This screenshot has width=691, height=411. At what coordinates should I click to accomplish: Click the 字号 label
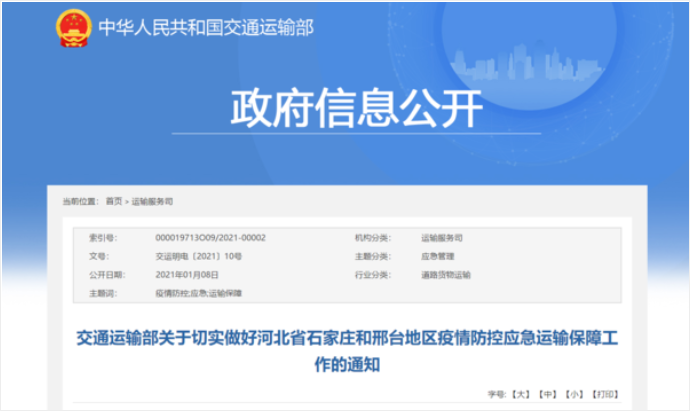tap(497, 394)
